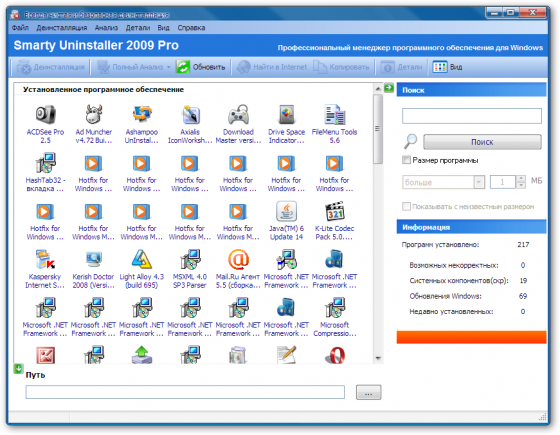Click the Информация panel header

471,227
